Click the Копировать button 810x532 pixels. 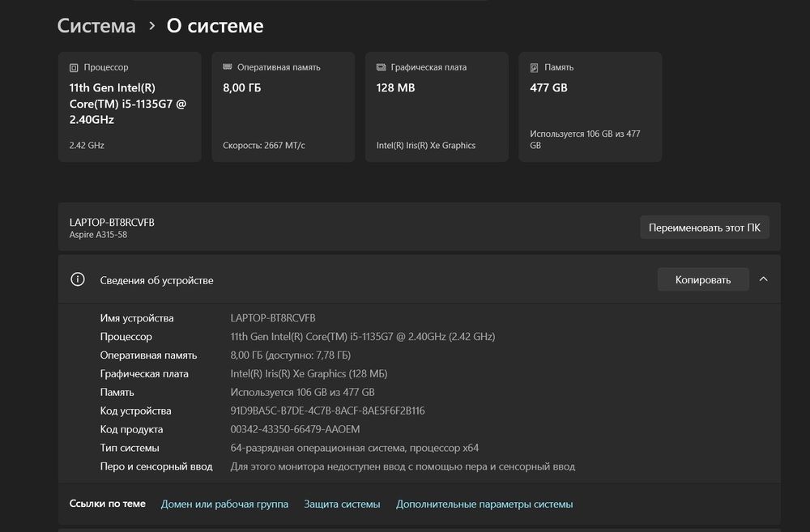click(703, 279)
